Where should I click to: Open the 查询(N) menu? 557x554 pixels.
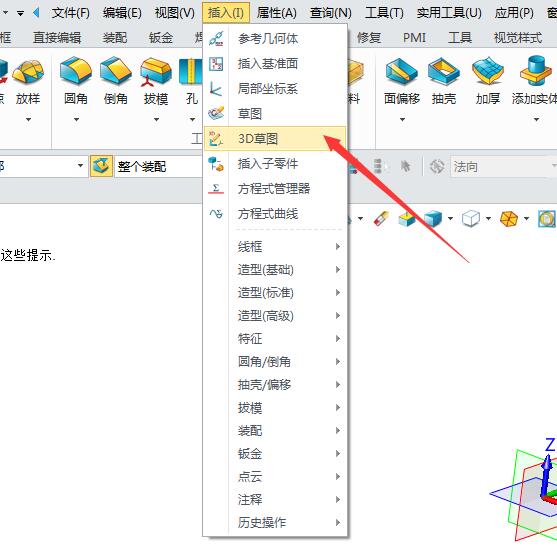(x=330, y=13)
